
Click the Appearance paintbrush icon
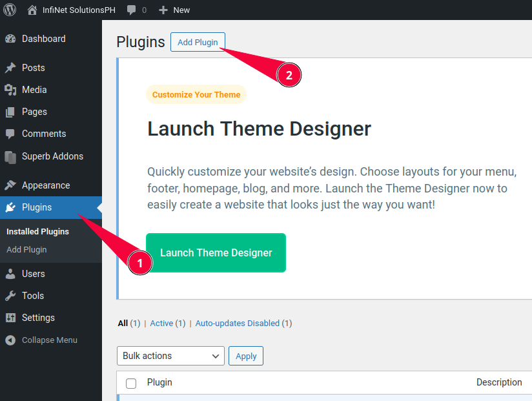10,185
